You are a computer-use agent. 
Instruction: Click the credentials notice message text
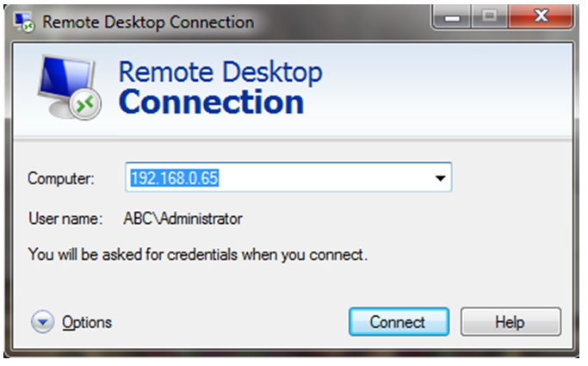point(198,255)
